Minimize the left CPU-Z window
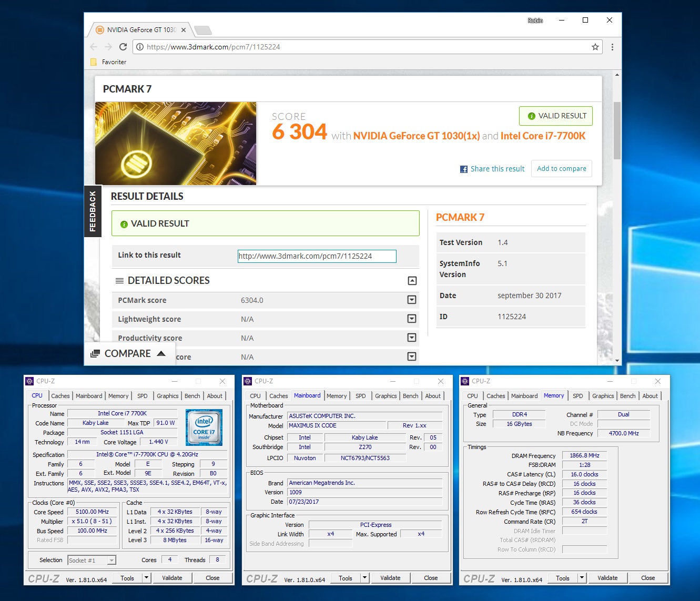Image resolution: width=700 pixels, height=601 pixels. pos(175,381)
